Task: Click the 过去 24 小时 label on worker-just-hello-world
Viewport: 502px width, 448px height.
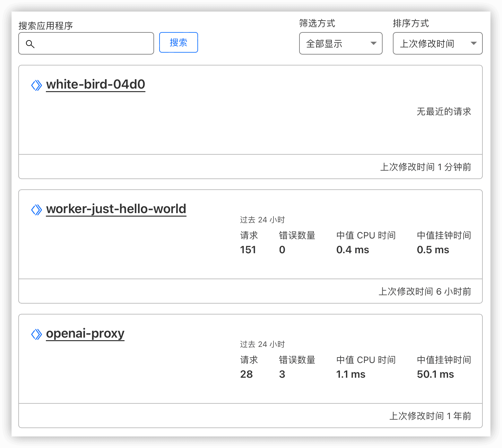Action: click(x=262, y=220)
